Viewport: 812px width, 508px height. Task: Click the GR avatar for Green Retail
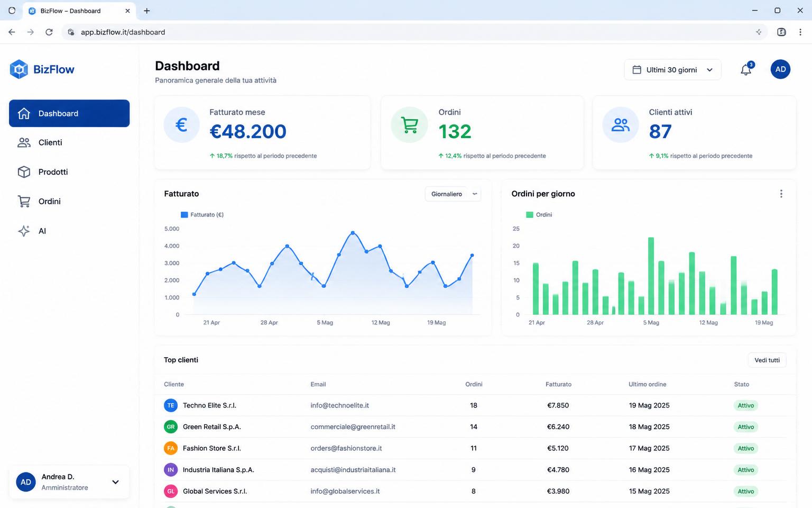coord(171,427)
